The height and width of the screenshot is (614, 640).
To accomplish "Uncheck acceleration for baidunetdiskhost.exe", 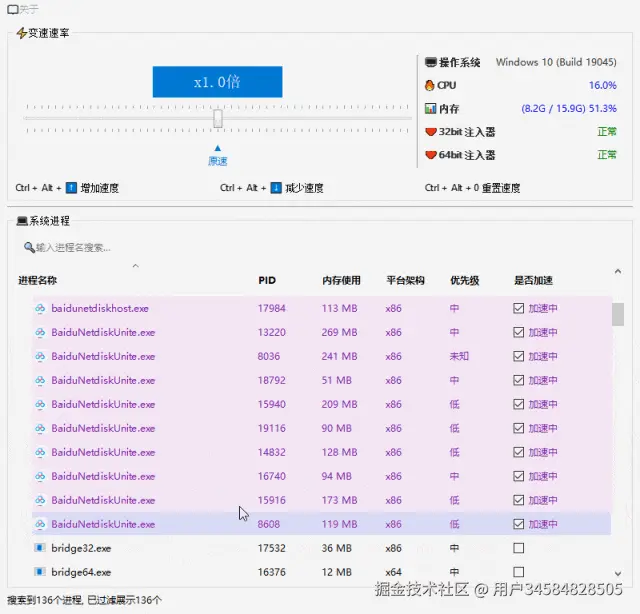I will [518, 308].
